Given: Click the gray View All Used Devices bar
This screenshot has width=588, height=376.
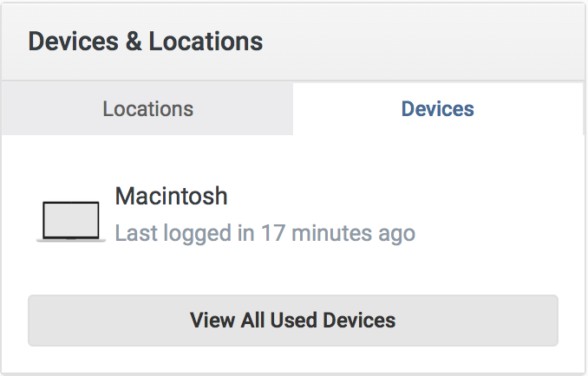Looking at the screenshot, I should [293, 321].
